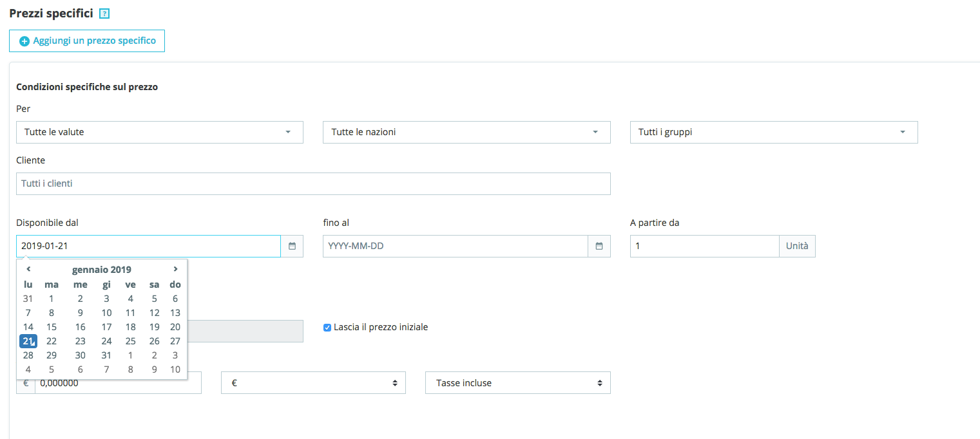Select January 25 in the calendar
Viewport: 980px width, 439px height.
[130, 341]
